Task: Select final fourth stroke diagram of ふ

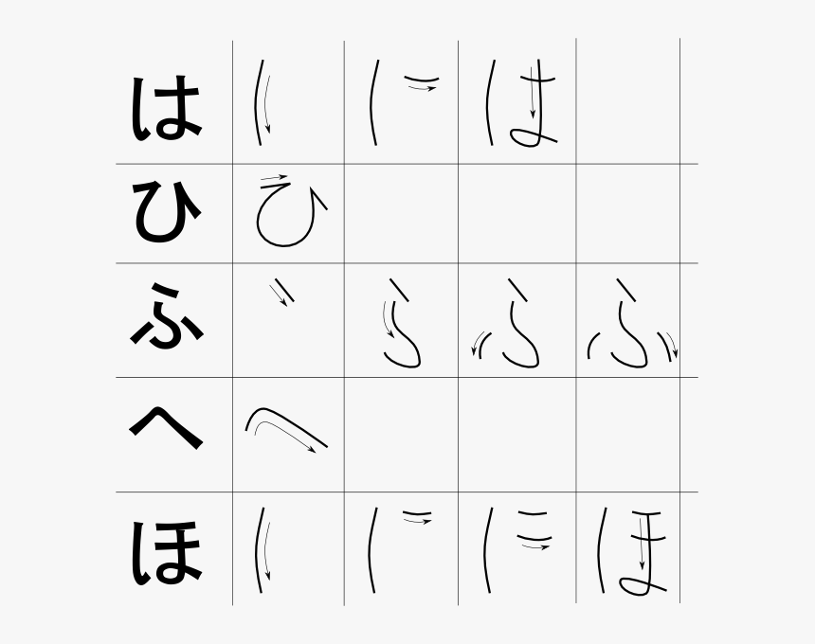Action: [x=633, y=323]
